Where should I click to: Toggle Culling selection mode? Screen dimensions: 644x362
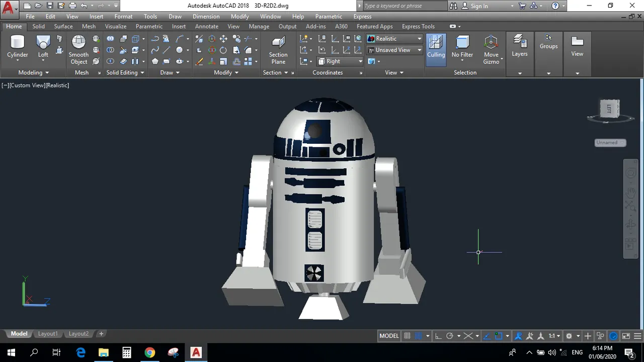(436, 49)
